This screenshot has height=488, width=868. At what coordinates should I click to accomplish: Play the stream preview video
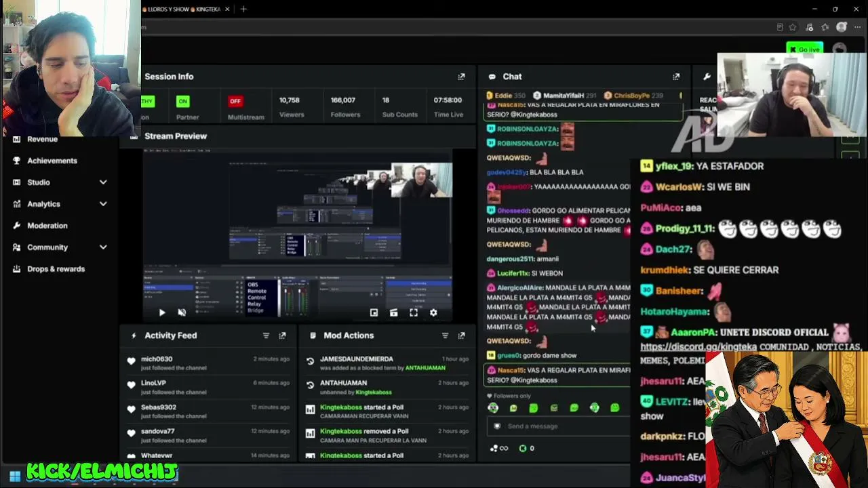(161, 312)
